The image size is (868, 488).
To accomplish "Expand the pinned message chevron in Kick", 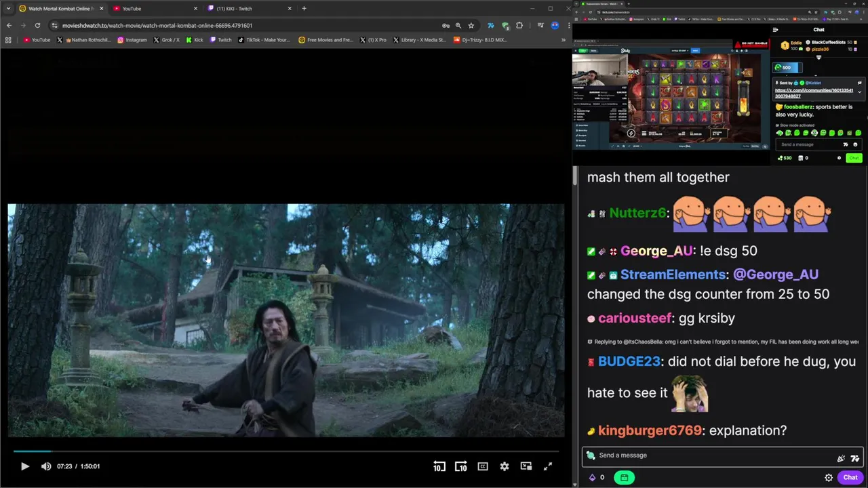I will pos(859,91).
